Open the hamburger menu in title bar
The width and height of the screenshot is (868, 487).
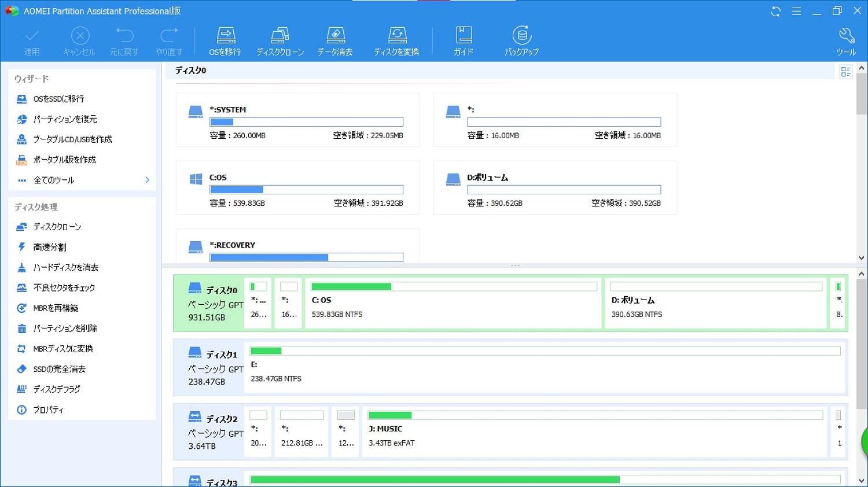coord(796,12)
